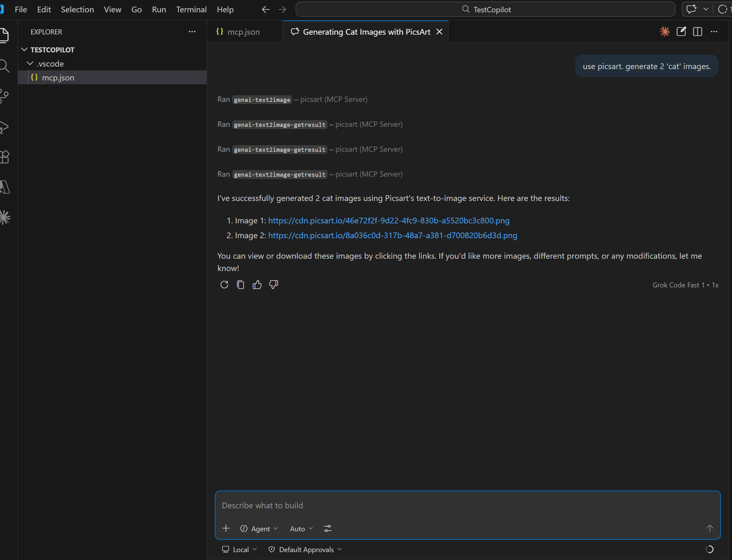Copy the chat response

[x=240, y=285]
